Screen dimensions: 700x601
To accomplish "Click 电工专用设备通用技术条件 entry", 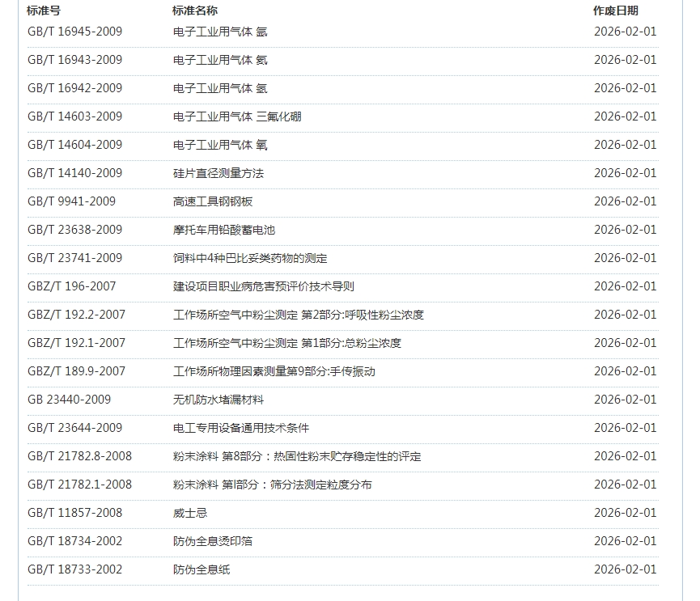I will click(241, 428).
